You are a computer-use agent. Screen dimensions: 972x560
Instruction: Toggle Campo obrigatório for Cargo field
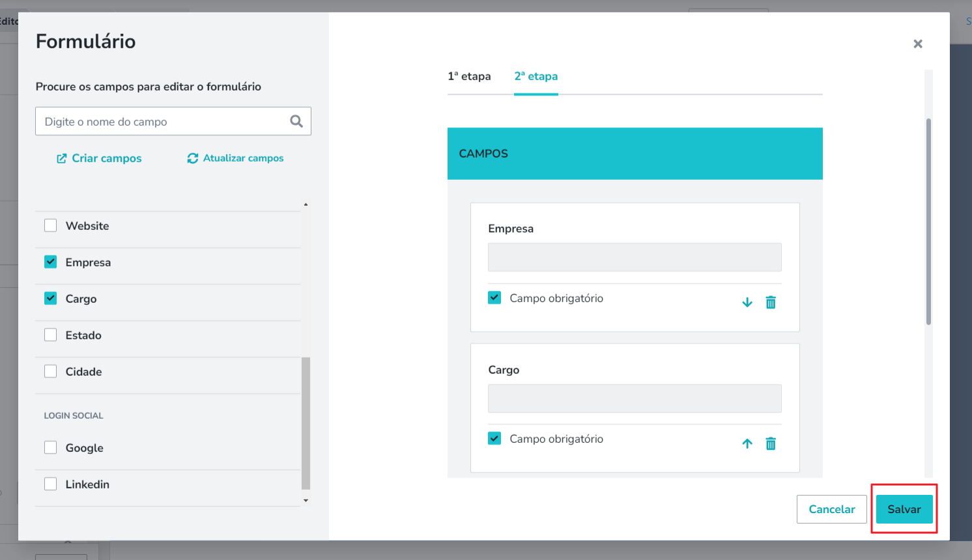tap(494, 438)
